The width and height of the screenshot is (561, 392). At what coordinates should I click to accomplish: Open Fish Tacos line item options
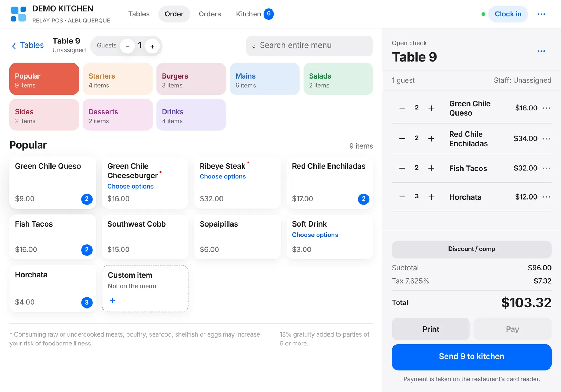point(546,168)
